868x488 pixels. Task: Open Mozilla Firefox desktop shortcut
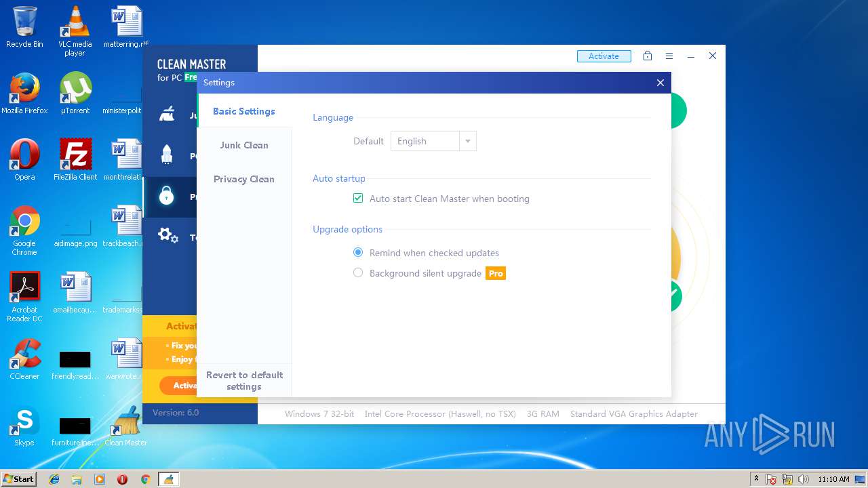[x=24, y=94]
